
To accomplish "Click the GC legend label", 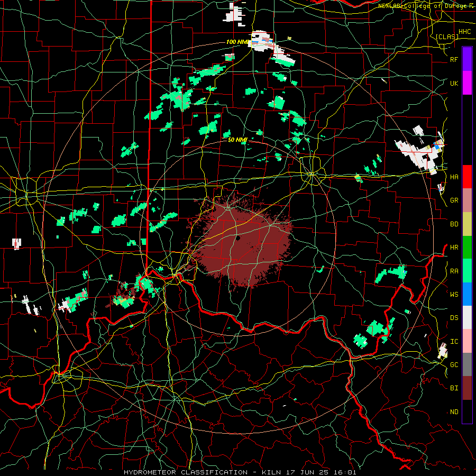I will pos(454,365).
